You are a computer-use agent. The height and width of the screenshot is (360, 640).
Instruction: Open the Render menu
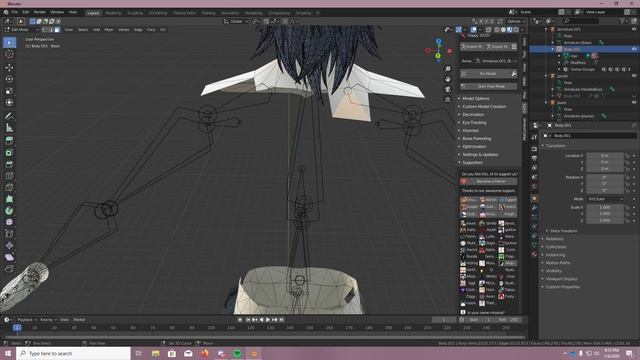(x=40, y=12)
